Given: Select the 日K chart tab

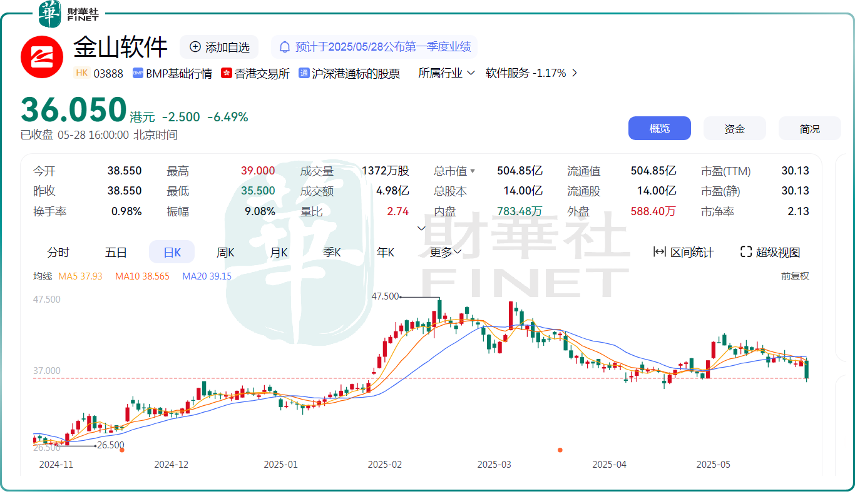Looking at the screenshot, I should [x=172, y=252].
